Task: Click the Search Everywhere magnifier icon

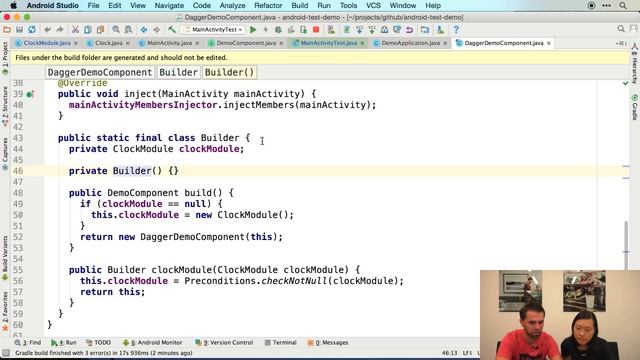Action: point(621,29)
